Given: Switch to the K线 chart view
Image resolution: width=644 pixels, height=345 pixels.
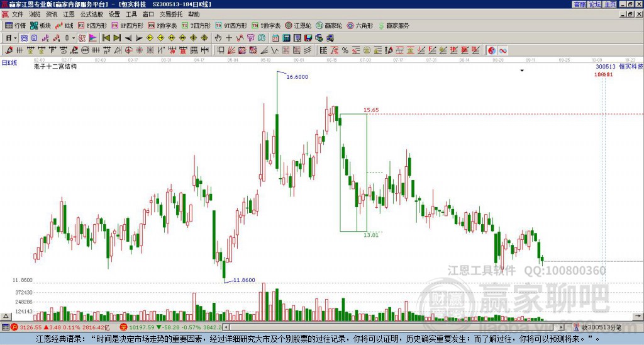Looking at the screenshot, I should pos(64,25).
